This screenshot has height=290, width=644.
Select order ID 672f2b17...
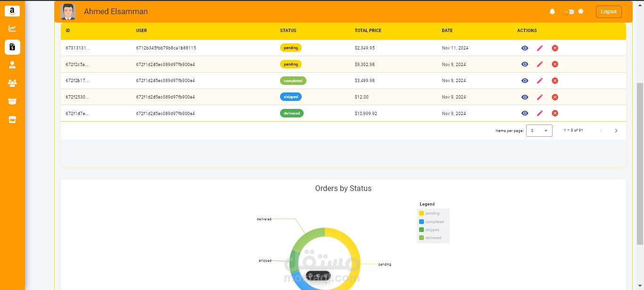[x=77, y=81]
